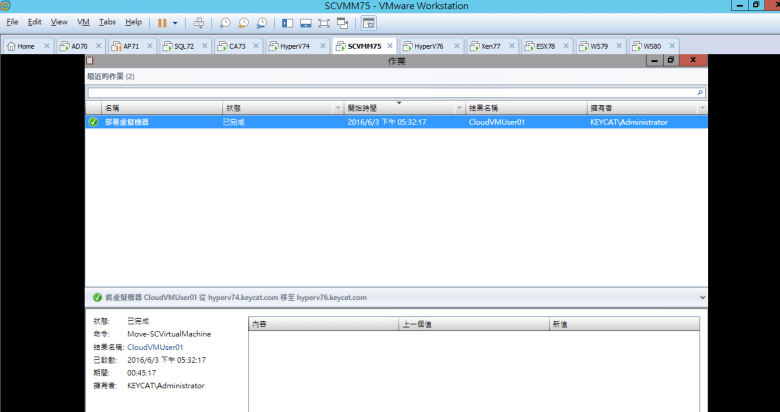This screenshot has height=412, width=780.
Task: Toggle Unity mode toolbar icon
Action: click(x=343, y=22)
